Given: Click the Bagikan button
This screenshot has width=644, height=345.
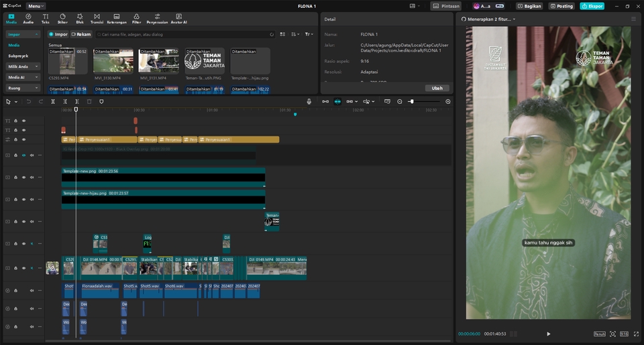Looking at the screenshot, I should [530, 6].
